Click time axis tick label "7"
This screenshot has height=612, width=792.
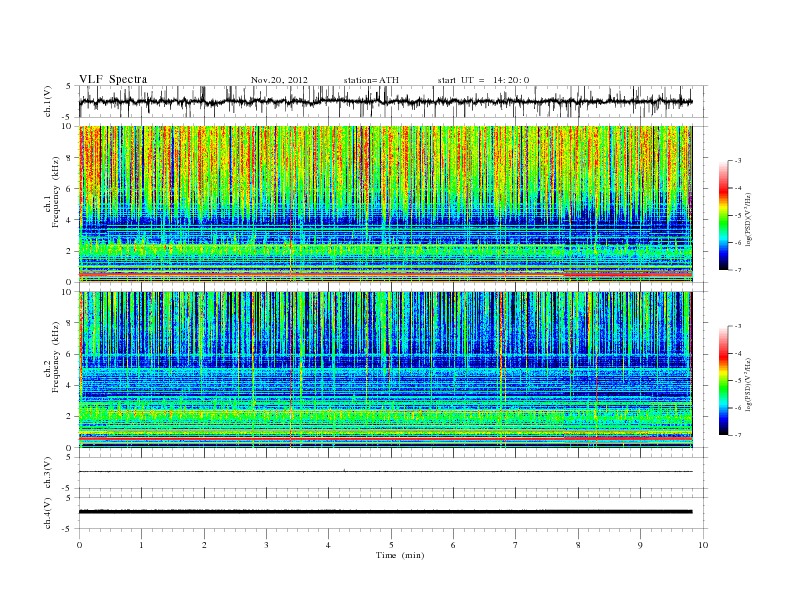(x=516, y=545)
